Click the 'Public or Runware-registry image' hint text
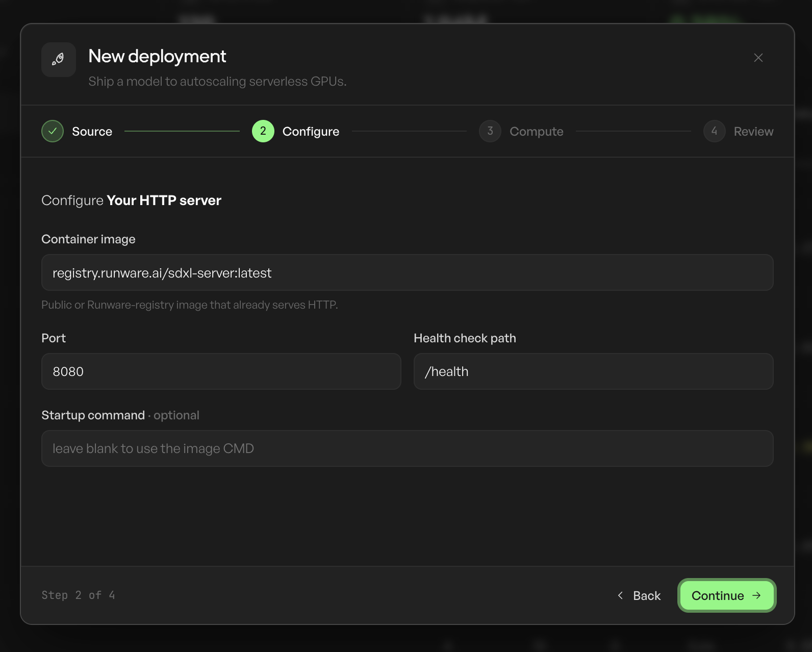 (190, 305)
